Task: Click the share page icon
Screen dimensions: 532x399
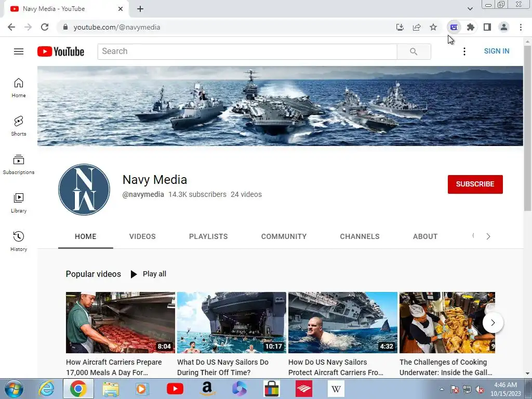Action: coord(417,27)
